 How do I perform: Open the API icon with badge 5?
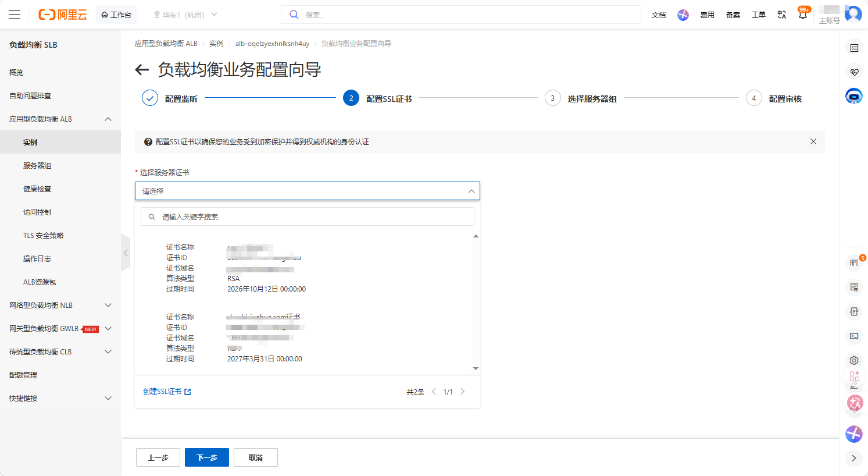click(854, 262)
